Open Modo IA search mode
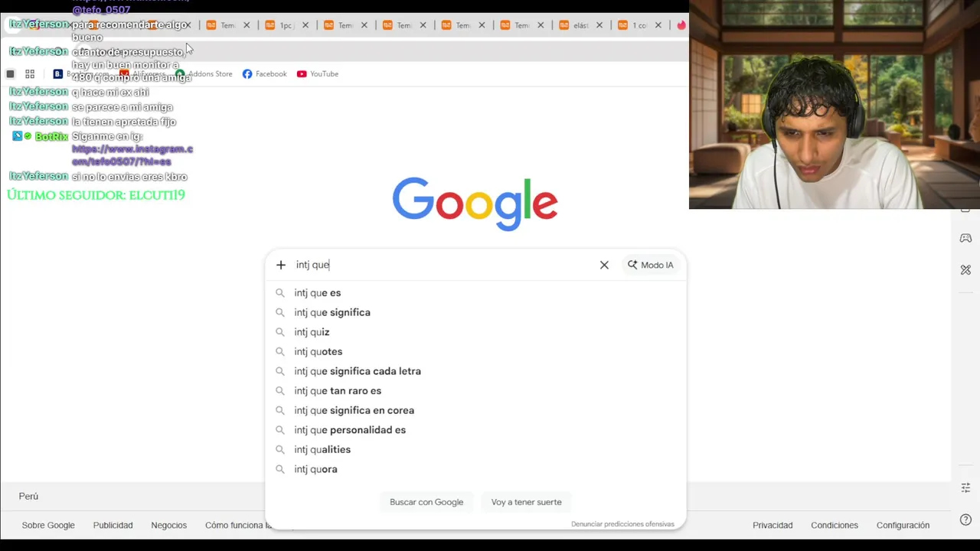 (651, 265)
